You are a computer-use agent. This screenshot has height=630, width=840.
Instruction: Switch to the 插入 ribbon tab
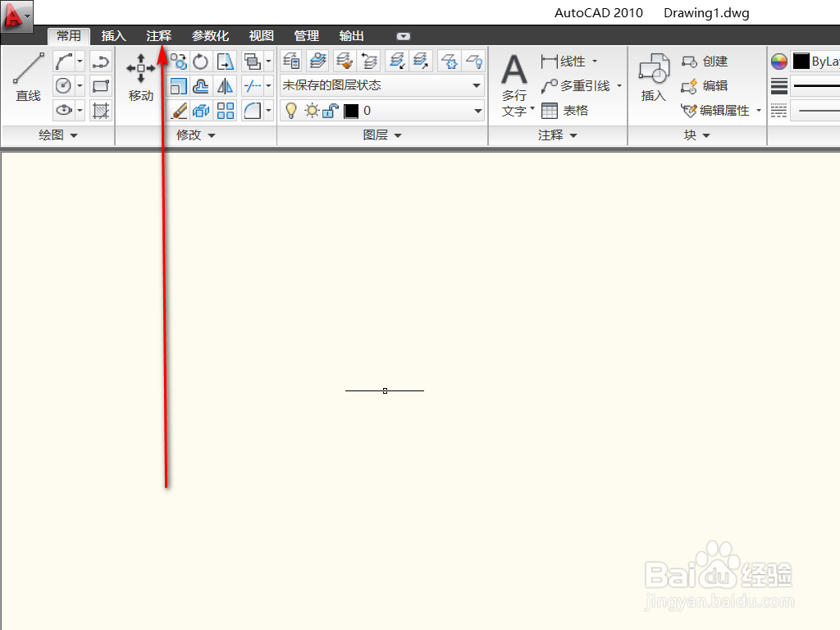[x=113, y=36]
